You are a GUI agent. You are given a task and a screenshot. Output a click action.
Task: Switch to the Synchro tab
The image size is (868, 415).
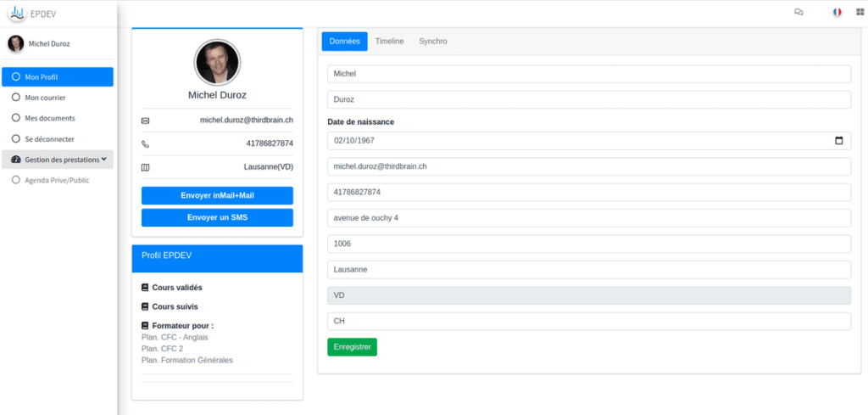pos(433,41)
